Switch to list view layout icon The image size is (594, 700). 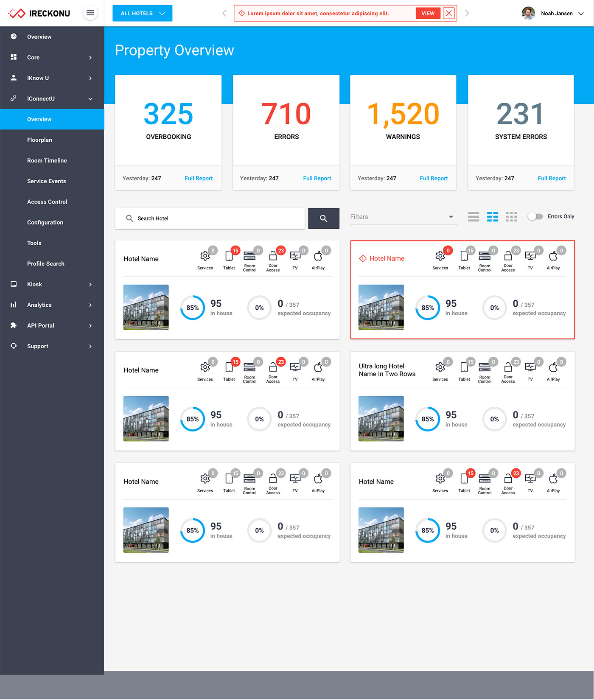pyautogui.click(x=474, y=217)
